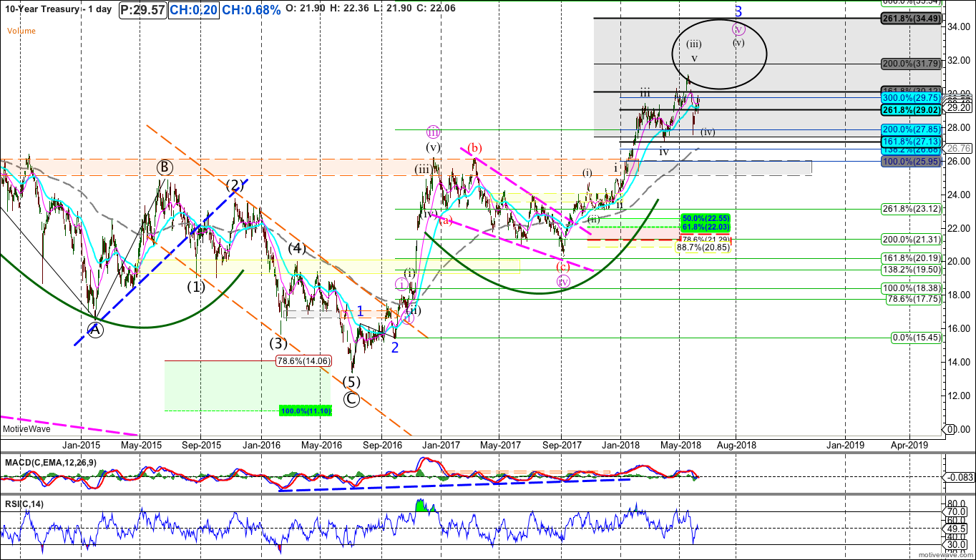Select the cyan 300.0%(29.75) Fibonacci label
The width and height of the screenshot is (976, 560).
(913, 98)
